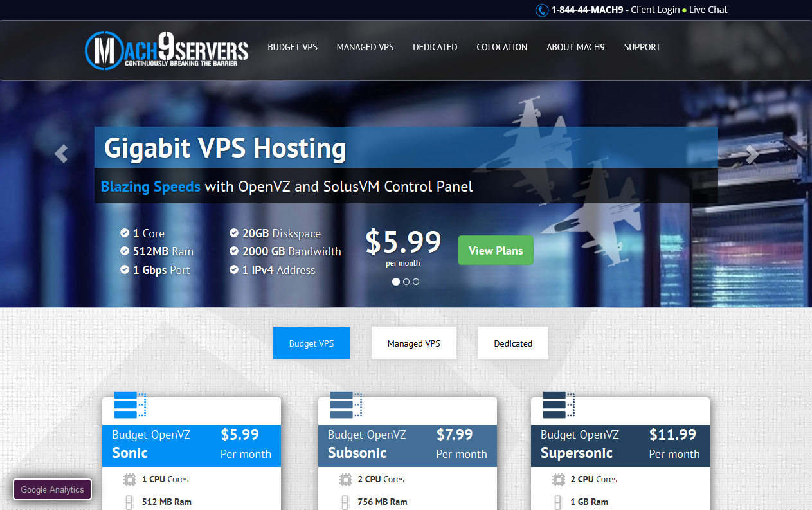Image resolution: width=812 pixels, height=510 pixels.
Task: Click CPU chip icon in Subsonic card
Action: coord(346,479)
